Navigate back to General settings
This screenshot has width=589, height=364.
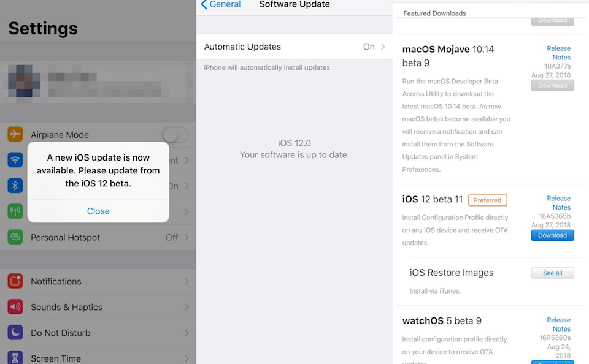pyautogui.click(x=220, y=4)
